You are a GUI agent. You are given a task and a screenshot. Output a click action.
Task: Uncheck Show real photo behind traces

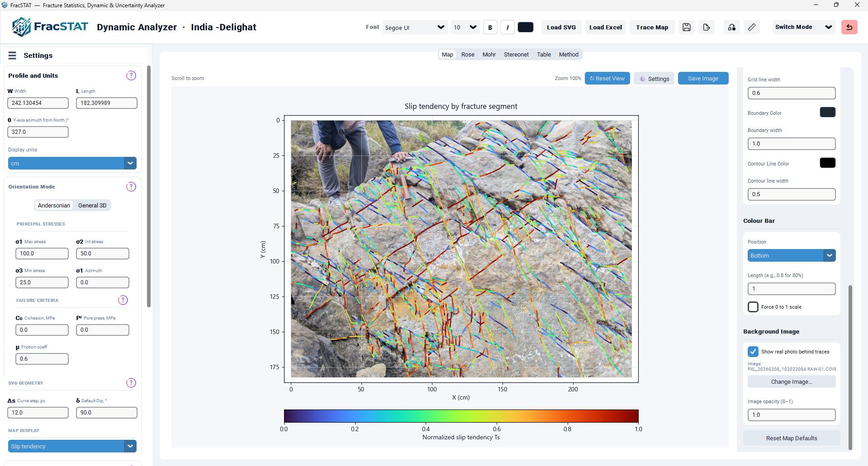click(x=753, y=352)
